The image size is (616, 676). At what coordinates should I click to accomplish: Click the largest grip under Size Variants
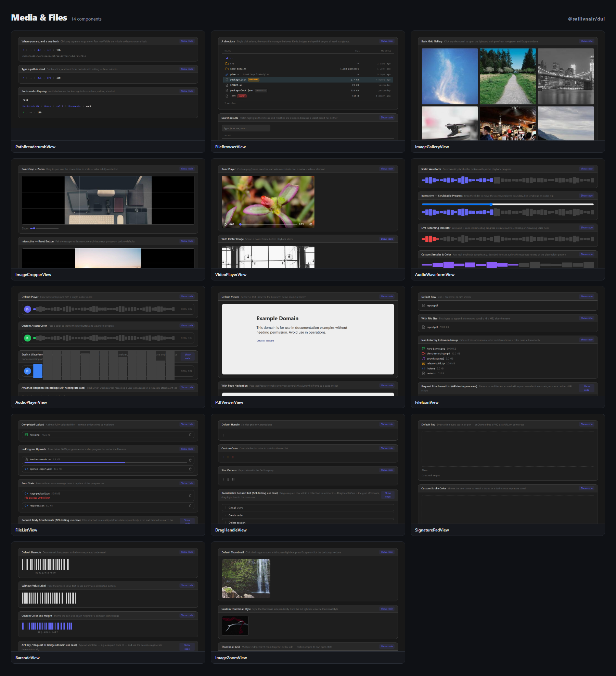pos(233,480)
